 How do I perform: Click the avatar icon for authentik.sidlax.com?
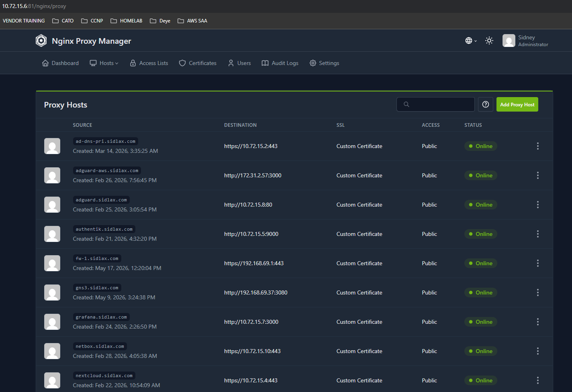click(x=52, y=234)
